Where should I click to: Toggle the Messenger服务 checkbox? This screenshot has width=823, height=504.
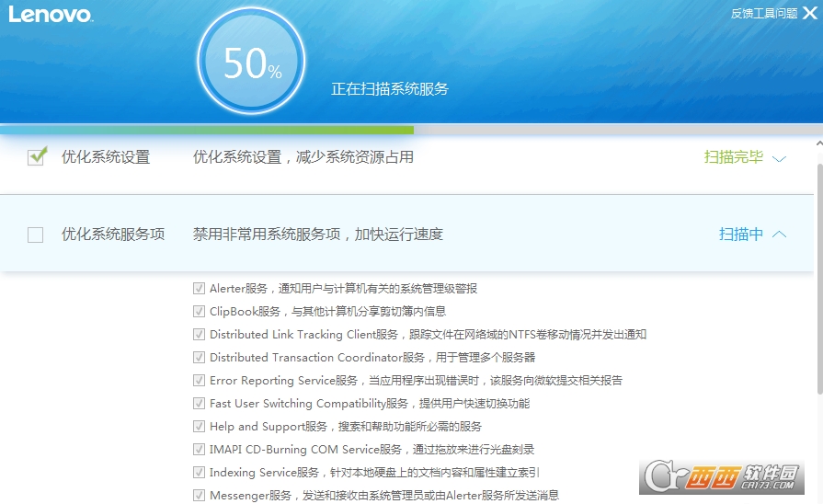[x=199, y=495]
